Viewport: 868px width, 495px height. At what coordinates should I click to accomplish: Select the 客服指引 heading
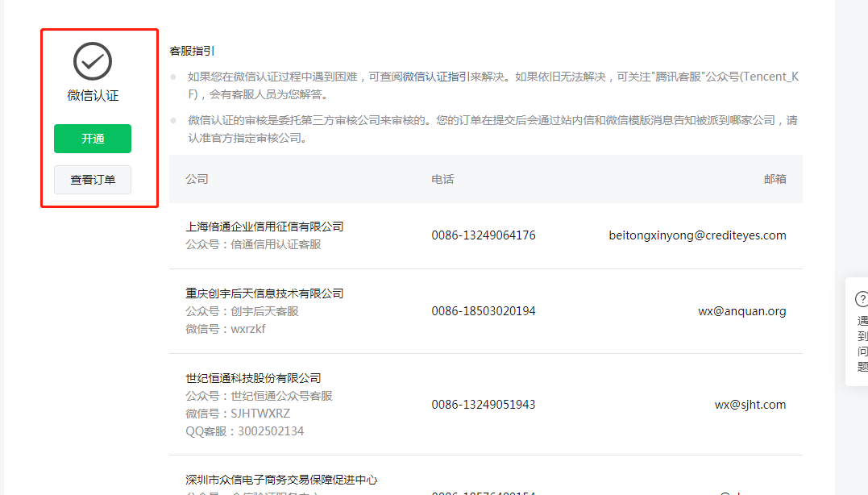click(x=192, y=51)
